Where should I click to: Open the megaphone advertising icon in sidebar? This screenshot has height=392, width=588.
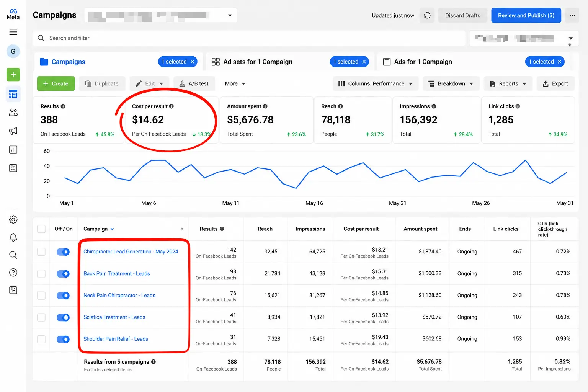pos(13,131)
